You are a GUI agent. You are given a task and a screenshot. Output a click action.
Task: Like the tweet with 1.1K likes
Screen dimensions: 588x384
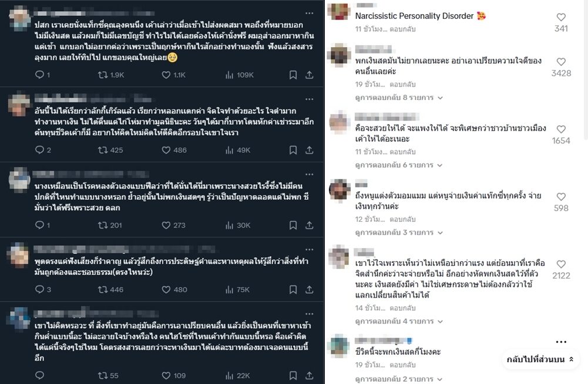tap(166, 75)
